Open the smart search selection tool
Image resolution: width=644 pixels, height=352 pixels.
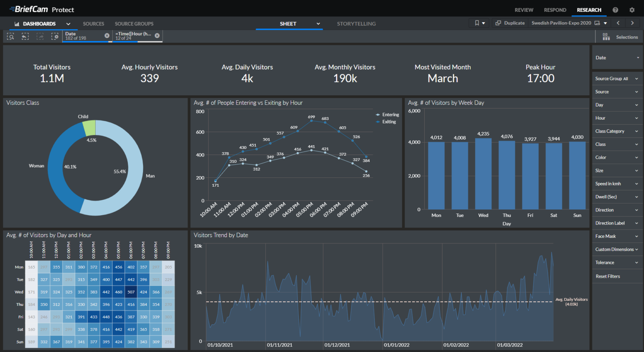11,37
